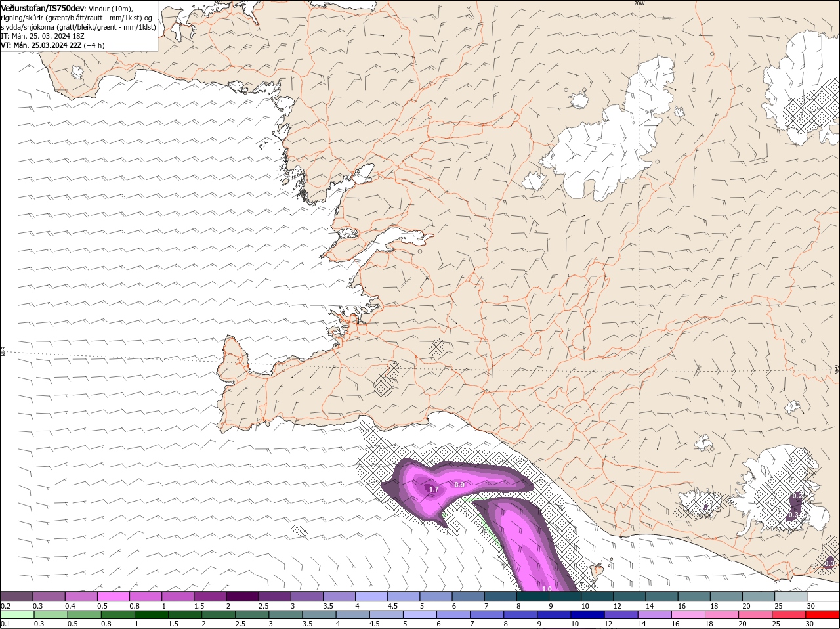Click the 0.9 precipitation value label
This screenshot has width=840, height=629.
459,485
